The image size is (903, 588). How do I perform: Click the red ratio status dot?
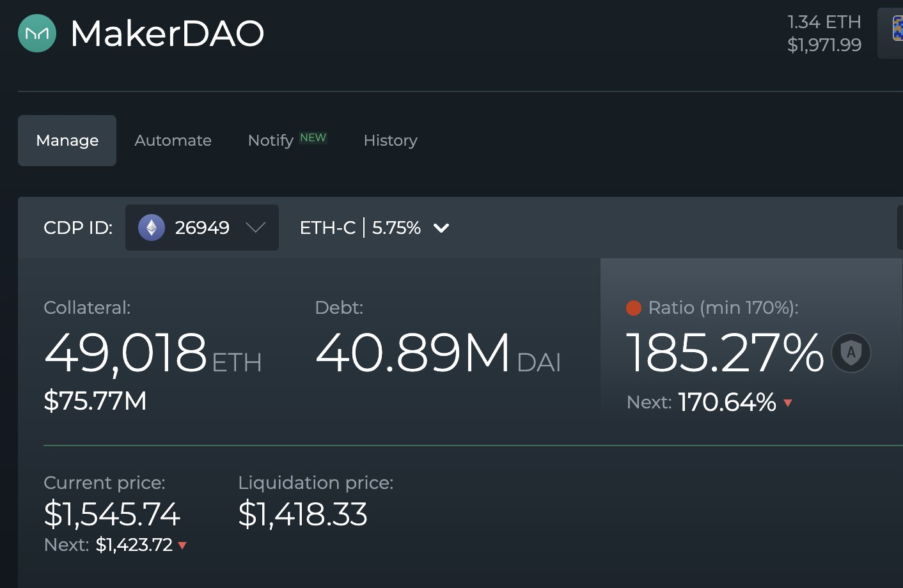(634, 308)
